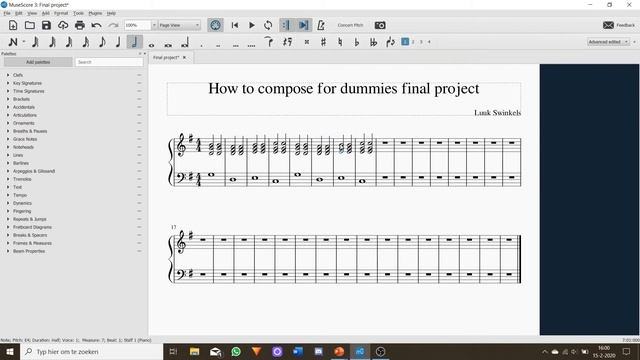Expand the Dynamics palette
640x360 pixels.
(8, 203)
